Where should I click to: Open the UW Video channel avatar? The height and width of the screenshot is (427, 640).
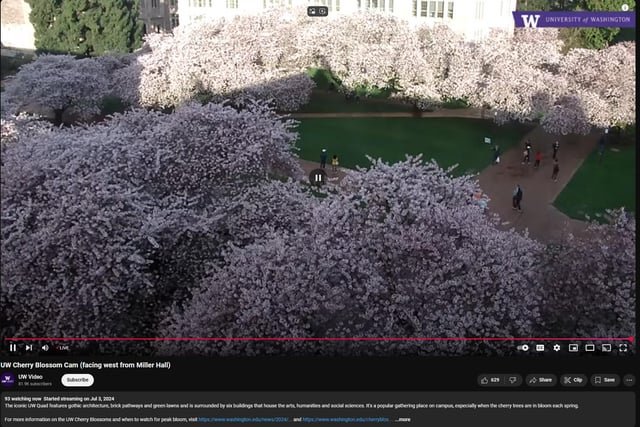pyautogui.click(x=7, y=380)
